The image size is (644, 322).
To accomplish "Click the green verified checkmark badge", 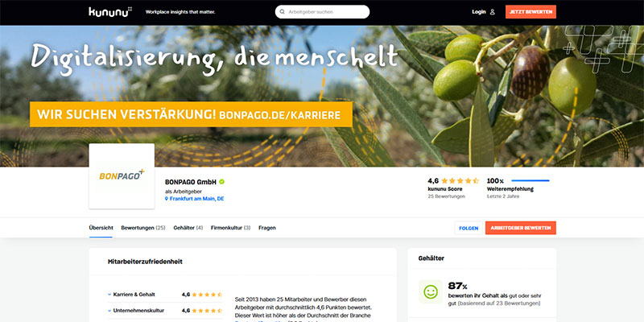I will click(222, 182).
